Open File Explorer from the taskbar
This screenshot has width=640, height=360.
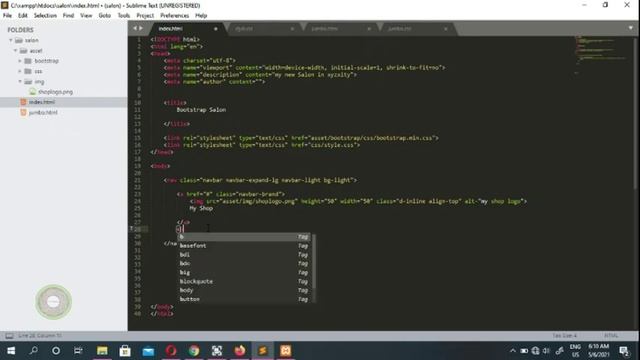pyautogui.click(x=102, y=351)
